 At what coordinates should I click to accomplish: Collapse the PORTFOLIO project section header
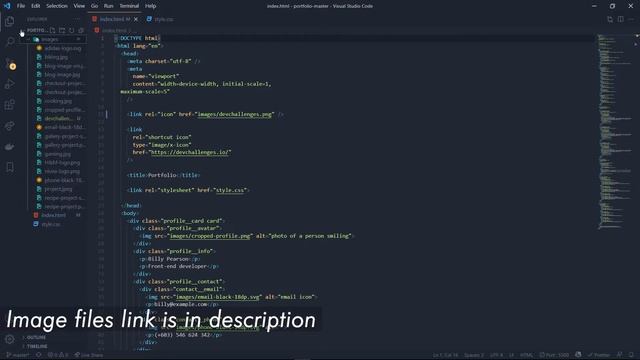coord(36,30)
